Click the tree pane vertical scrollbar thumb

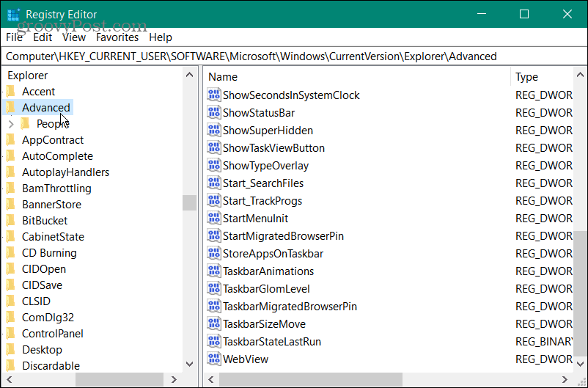click(x=190, y=202)
